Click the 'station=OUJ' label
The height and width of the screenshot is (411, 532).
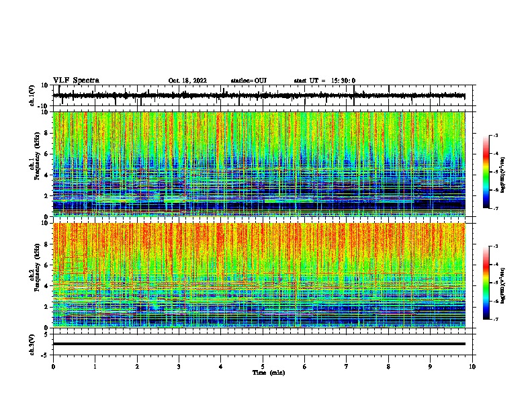249,81
